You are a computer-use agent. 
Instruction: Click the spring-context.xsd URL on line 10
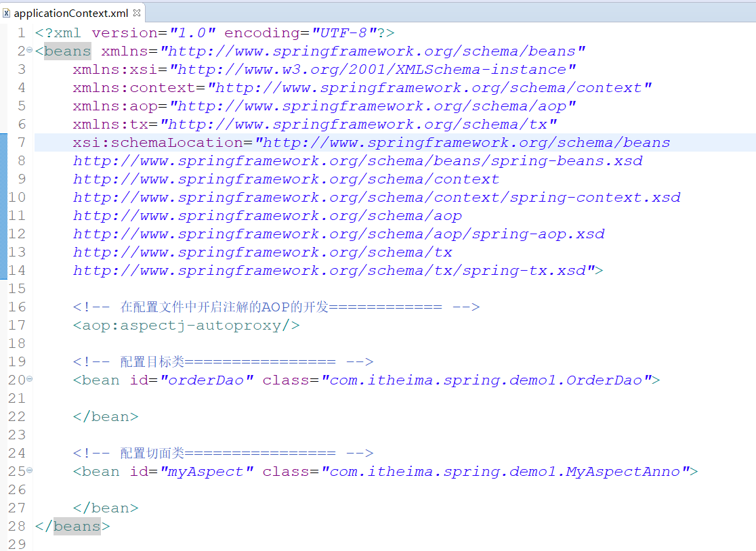click(377, 198)
